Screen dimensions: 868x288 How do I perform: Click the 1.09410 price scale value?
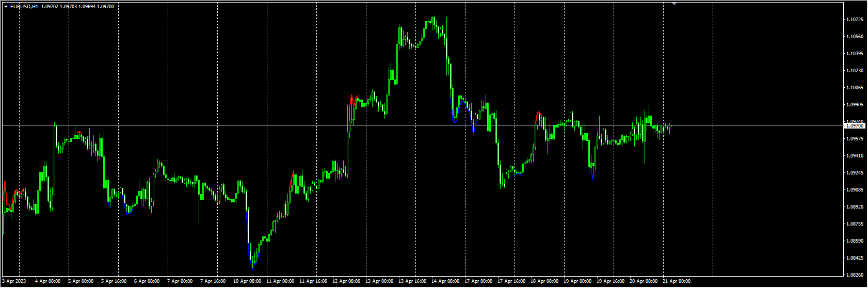[x=855, y=156]
